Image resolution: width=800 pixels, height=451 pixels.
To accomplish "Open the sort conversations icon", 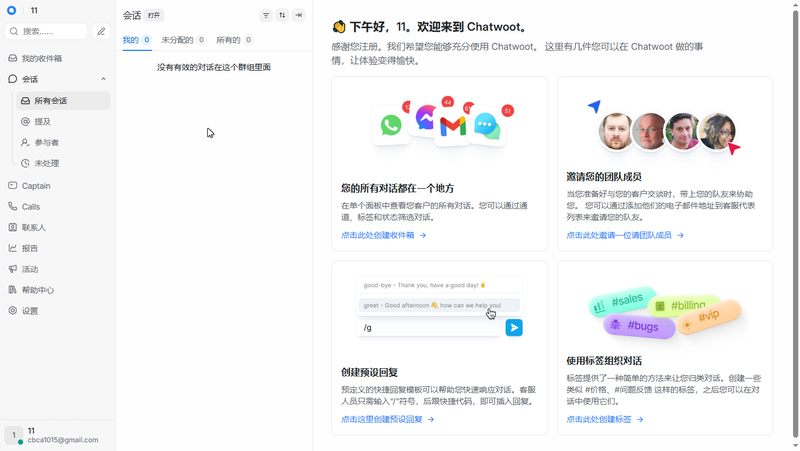I will [282, 15].
